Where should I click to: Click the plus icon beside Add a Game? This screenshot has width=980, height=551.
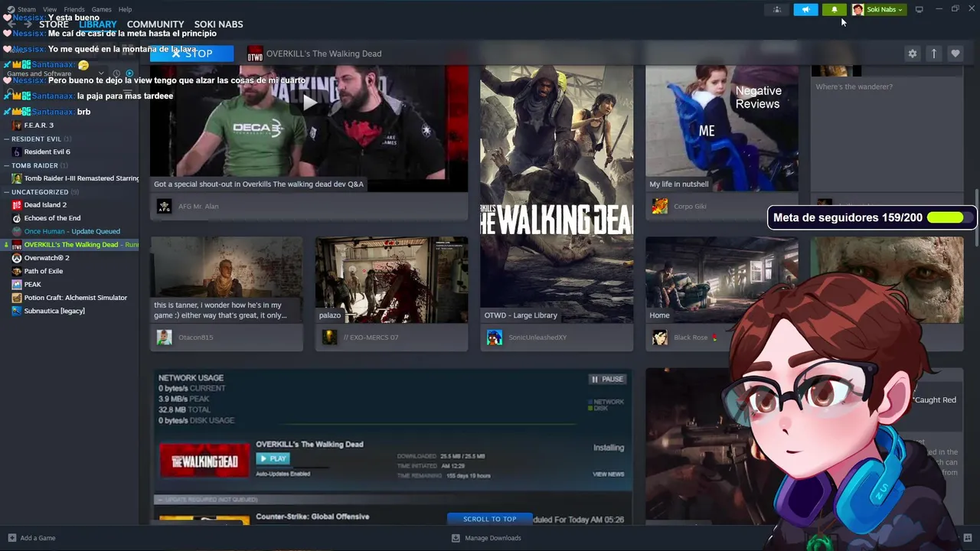[x=11, y=538]
